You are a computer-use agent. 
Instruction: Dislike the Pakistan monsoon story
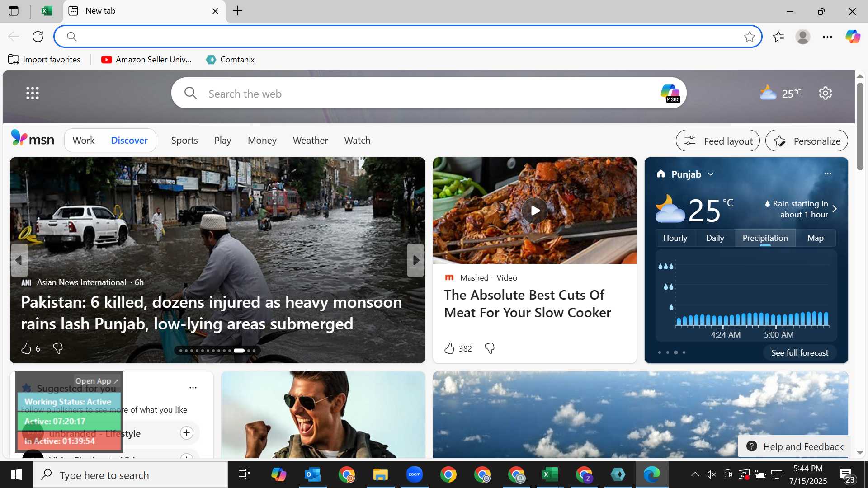[x=57, y=348]
